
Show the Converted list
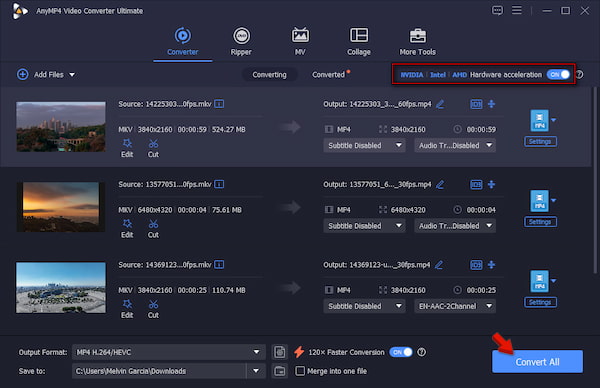click(x=328, y=75)
